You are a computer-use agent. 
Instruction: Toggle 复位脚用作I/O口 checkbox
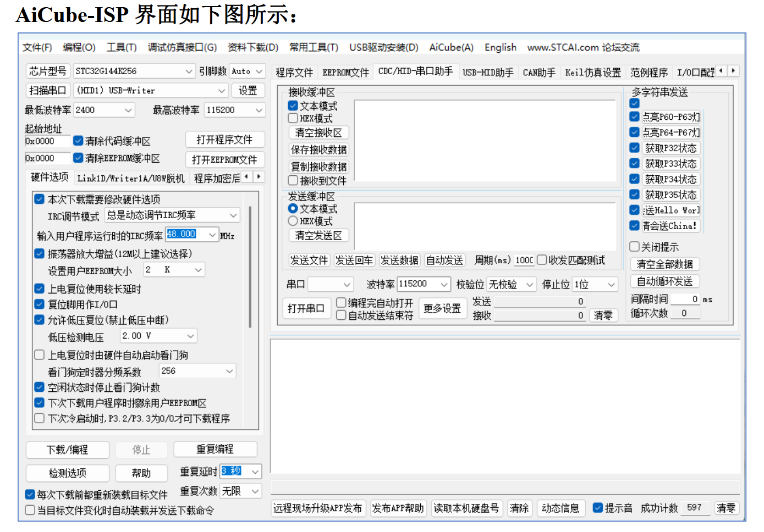[39, 304]
